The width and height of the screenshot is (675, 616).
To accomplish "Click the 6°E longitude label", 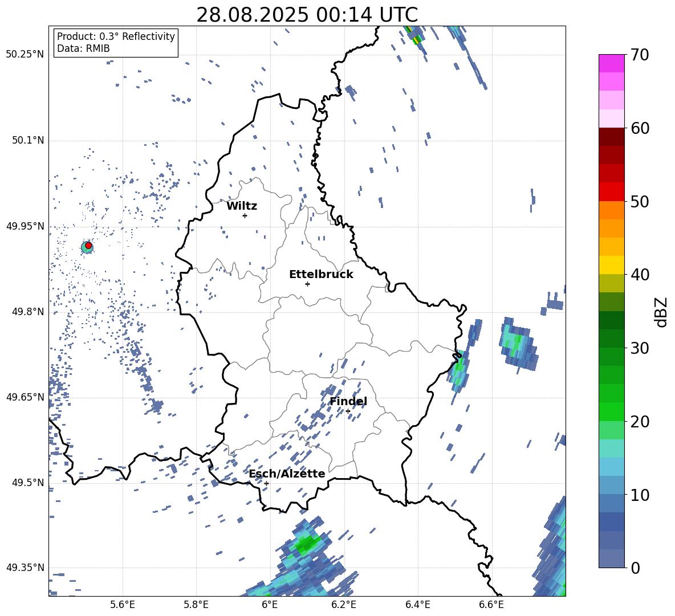I will 270,605.
